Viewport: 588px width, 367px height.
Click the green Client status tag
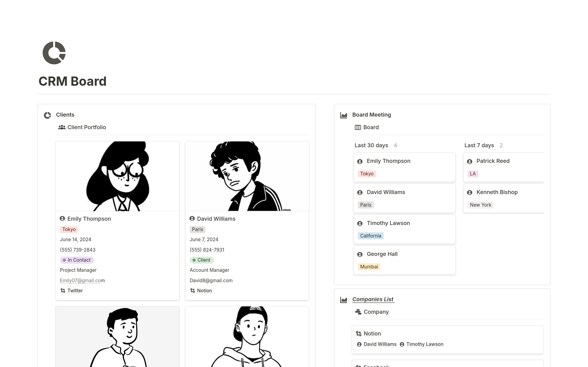(x=202, y=260)
